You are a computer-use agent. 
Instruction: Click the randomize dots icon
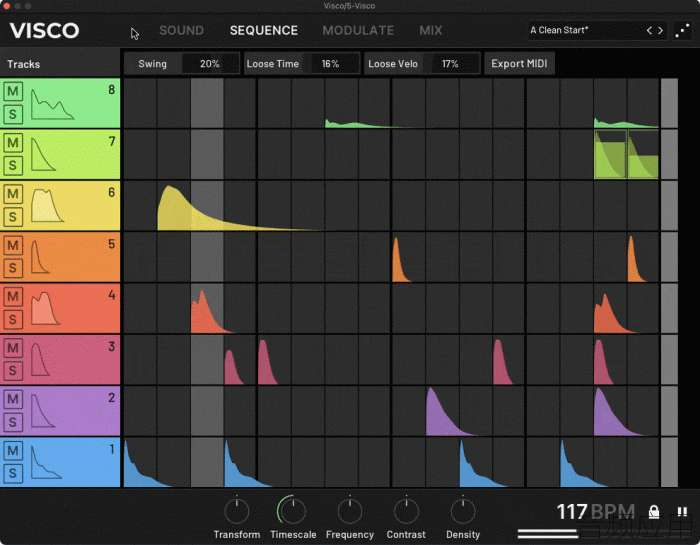(682, 30)
